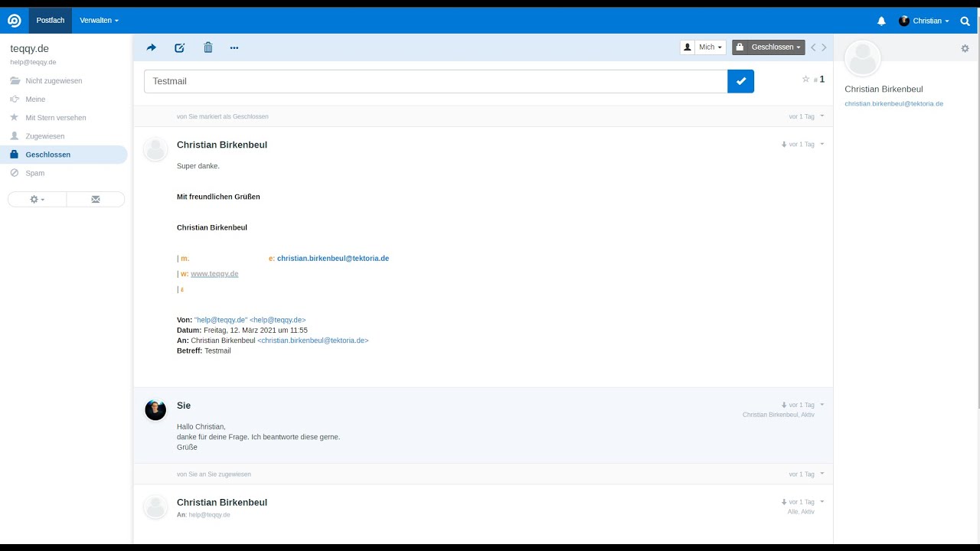Star this conversation
The height and width of the screenshot is (551, 980).
click(805, 79)
